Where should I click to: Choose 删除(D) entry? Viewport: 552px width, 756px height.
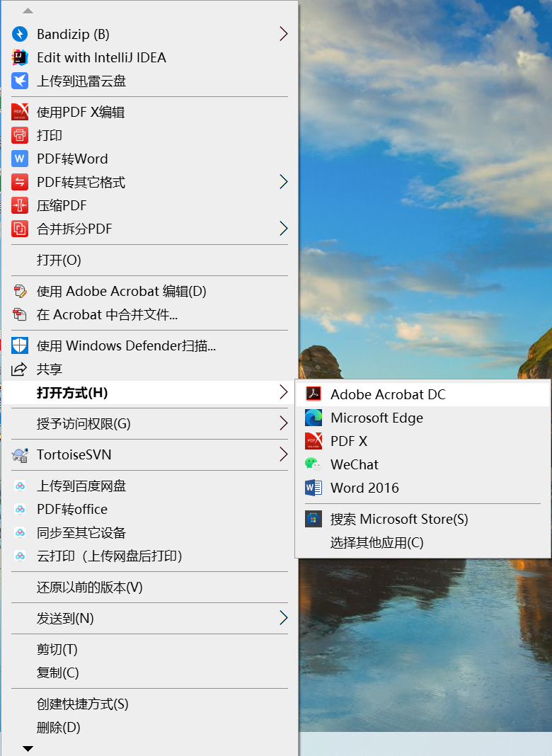[x=149, y=727]
